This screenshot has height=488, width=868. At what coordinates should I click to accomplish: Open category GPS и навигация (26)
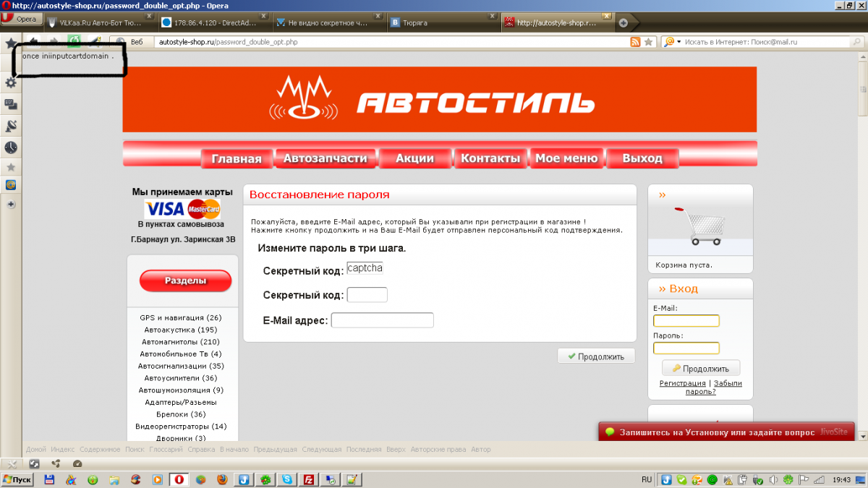coord(181,317)
